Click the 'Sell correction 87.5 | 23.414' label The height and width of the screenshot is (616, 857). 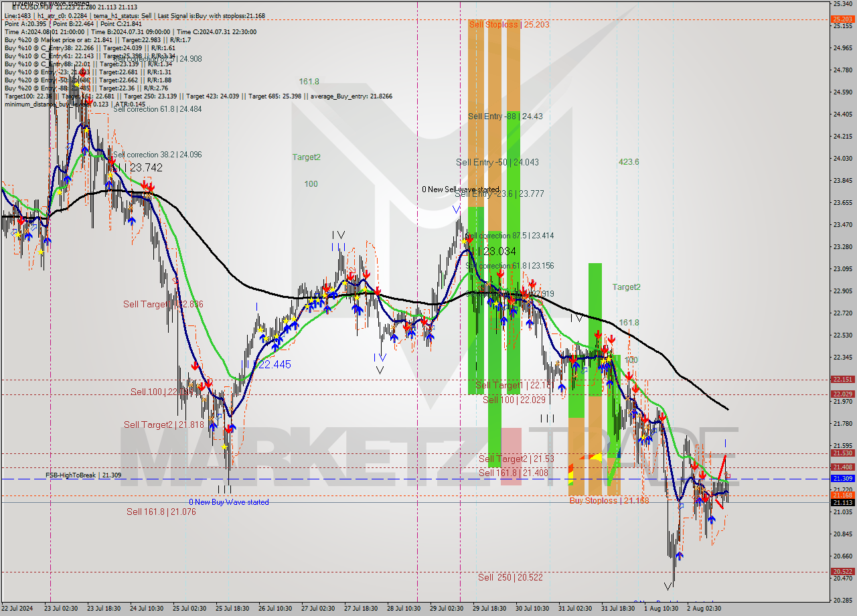pos(510,236)
